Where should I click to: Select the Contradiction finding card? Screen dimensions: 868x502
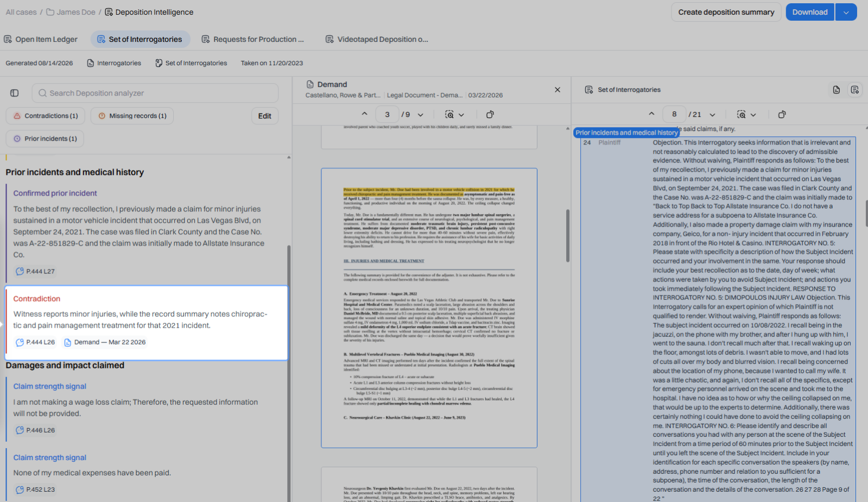click(147, 323)
